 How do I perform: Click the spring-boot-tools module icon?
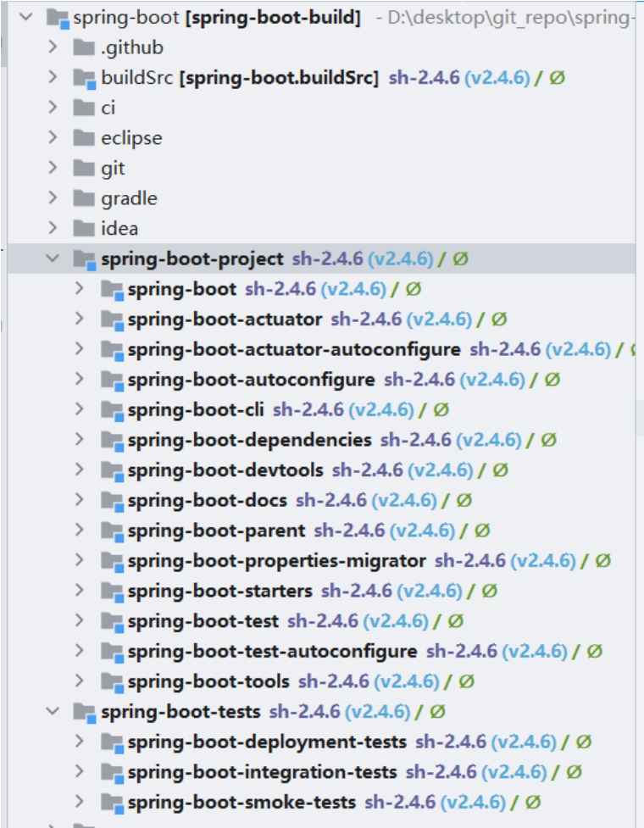(112, 682)
